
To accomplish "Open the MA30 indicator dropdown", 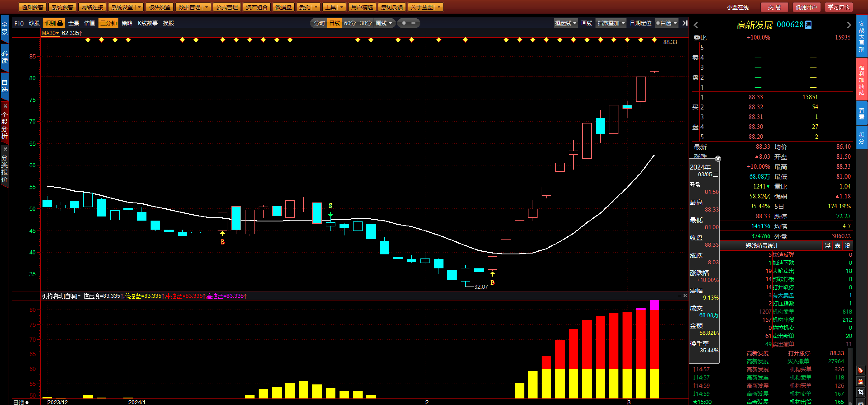I will point(50,33).
